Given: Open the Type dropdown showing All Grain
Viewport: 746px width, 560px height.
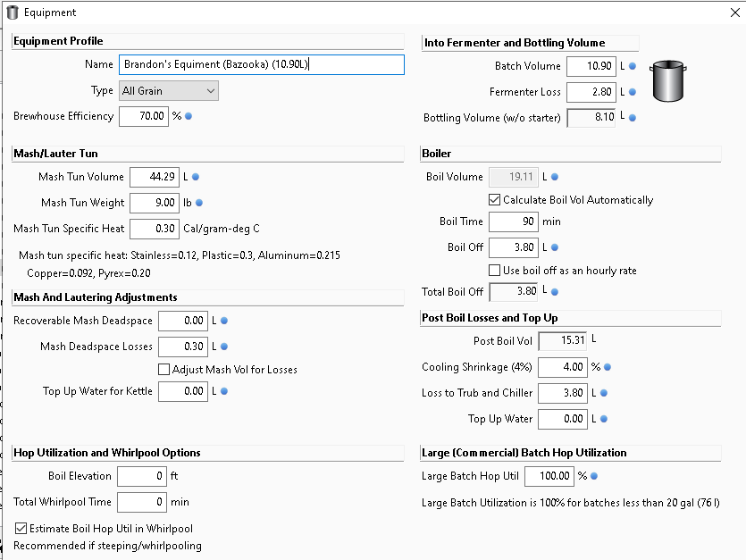Looking at the screenshot, I should (169, 91).
